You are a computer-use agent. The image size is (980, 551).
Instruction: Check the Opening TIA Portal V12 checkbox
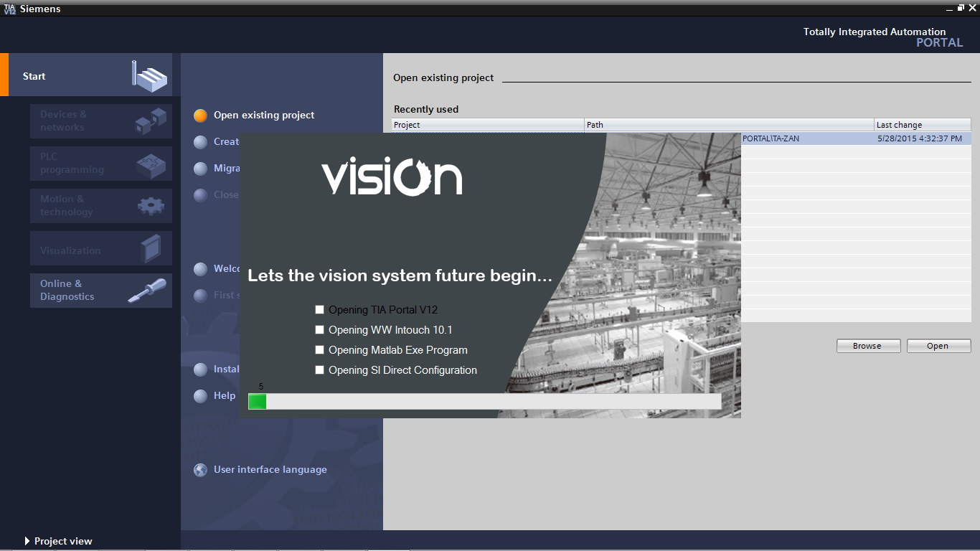[319, 309]
